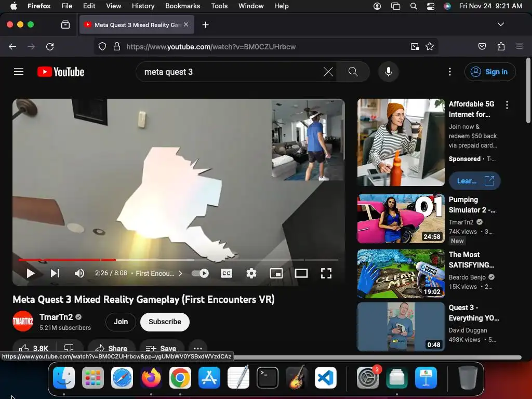Toggle closed captions CC button

(227, 273)
